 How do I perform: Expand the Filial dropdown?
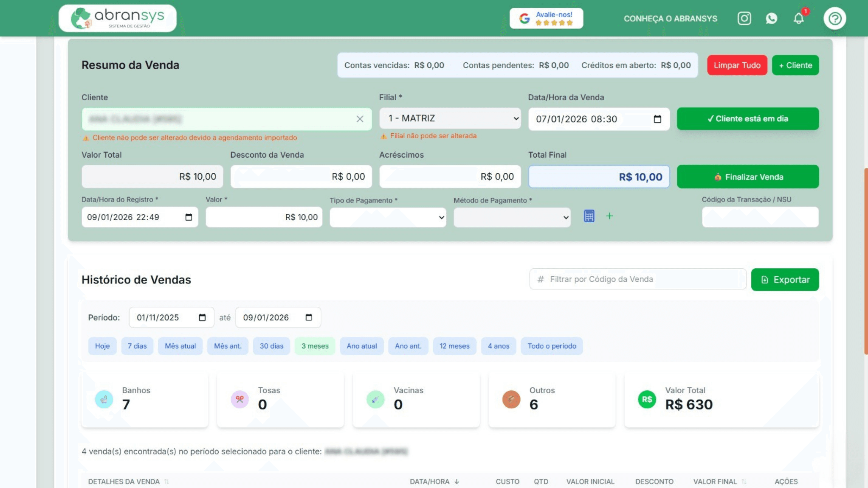tap(450, 118)
